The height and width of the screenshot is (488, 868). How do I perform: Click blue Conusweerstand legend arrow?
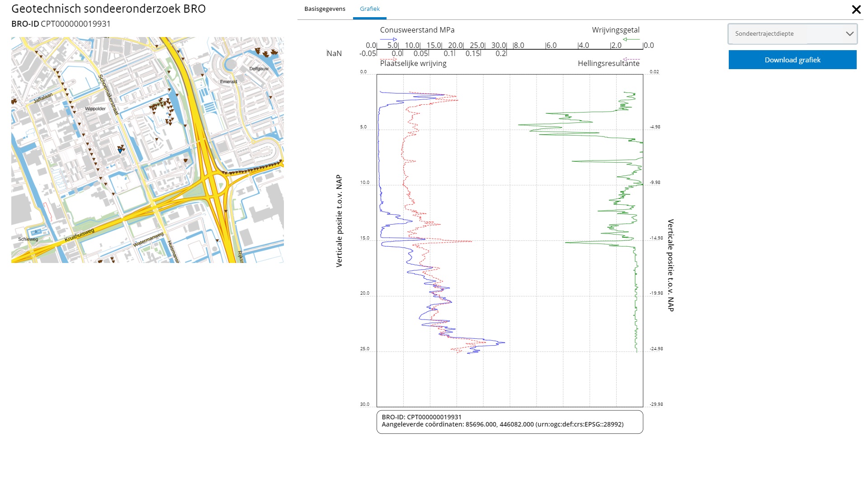[x=388, y=39]
